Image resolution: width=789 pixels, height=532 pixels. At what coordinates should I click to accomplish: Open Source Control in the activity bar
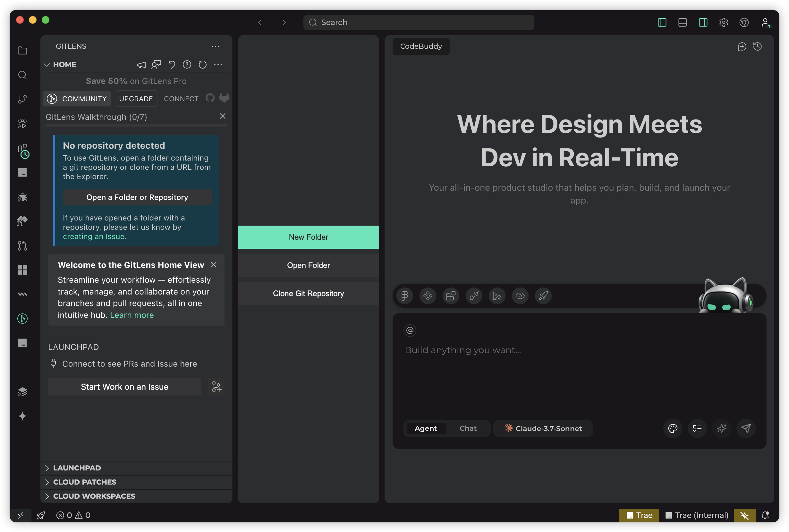[x=22, y=99]
